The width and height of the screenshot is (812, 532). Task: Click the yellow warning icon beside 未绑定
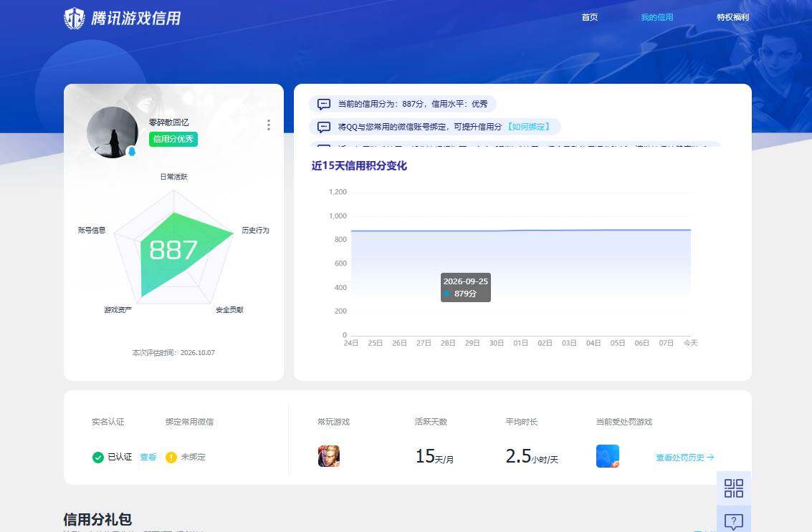(x=171, y=458)
